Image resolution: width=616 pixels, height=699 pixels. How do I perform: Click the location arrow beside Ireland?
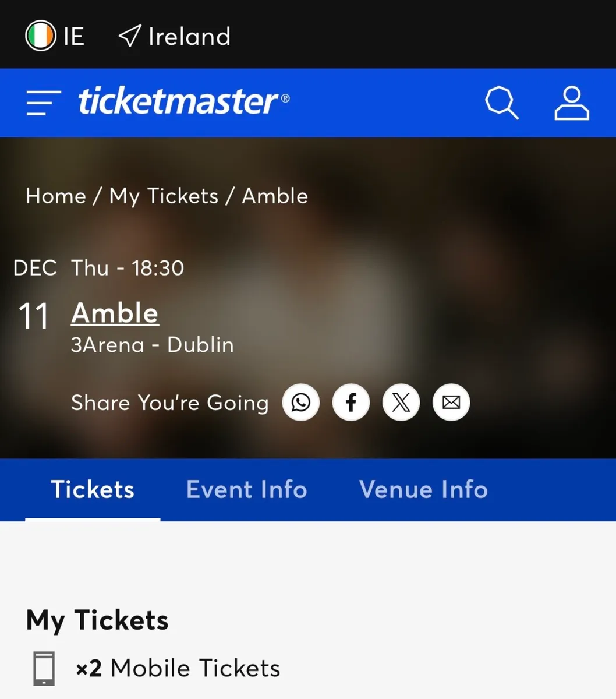129,36
